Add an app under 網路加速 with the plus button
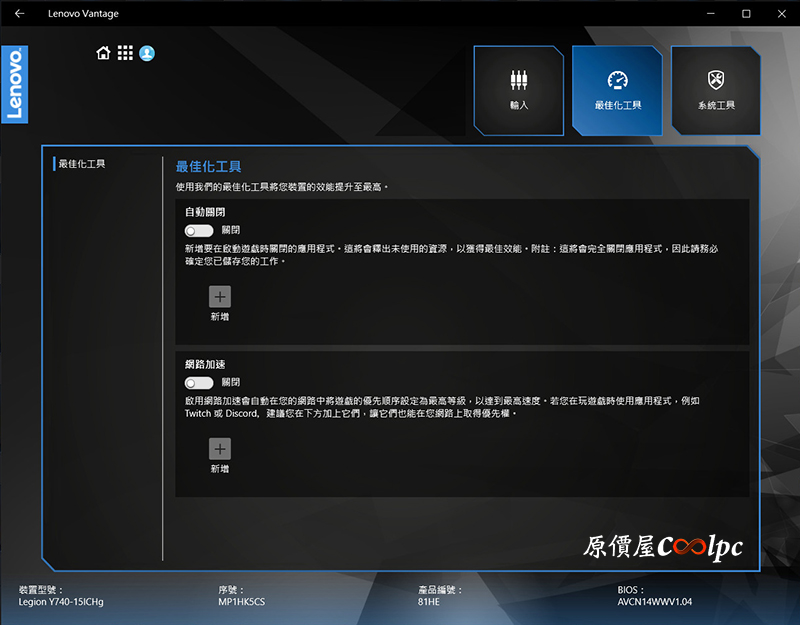 220,449
